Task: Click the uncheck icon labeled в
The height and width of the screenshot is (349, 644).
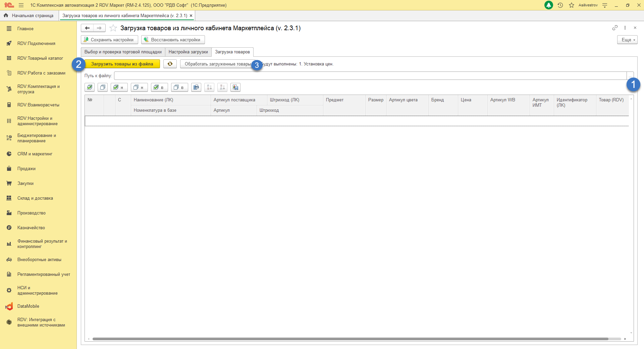Action: coord(179,87)
